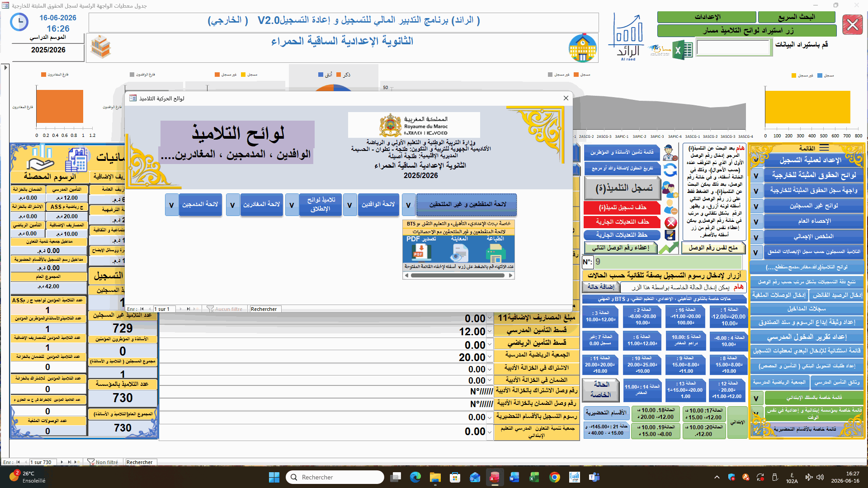This screenshot has height=488, width=868.
Task: Click the right arrow of the submenu scrollbar
Action: click(x=511, y=276)
